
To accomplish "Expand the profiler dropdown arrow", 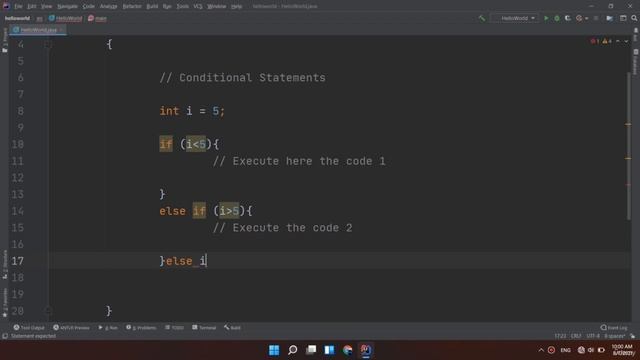I will (x=587, y=18).
